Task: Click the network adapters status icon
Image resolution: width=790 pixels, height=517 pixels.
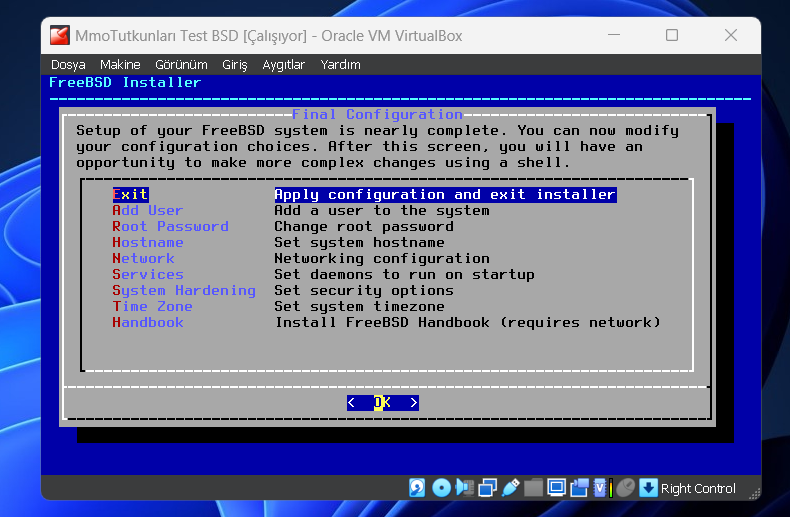Action: [x=487, y=488]
